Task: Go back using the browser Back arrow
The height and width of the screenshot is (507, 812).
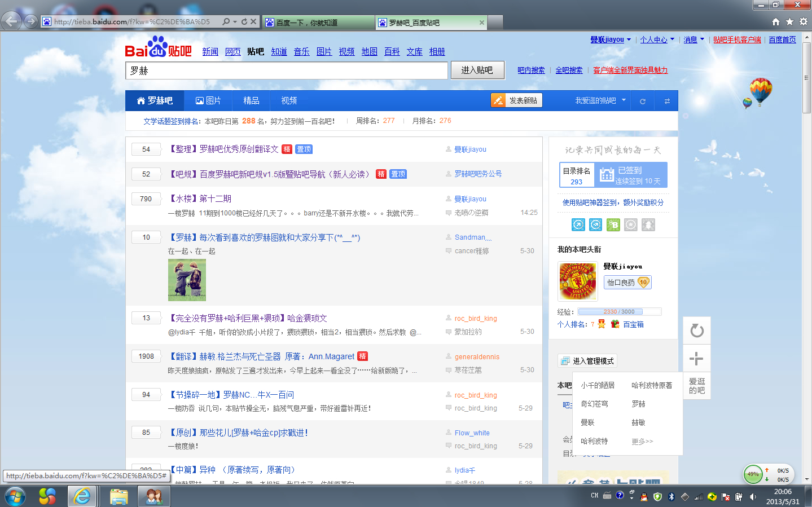Action: pos(11,21)
